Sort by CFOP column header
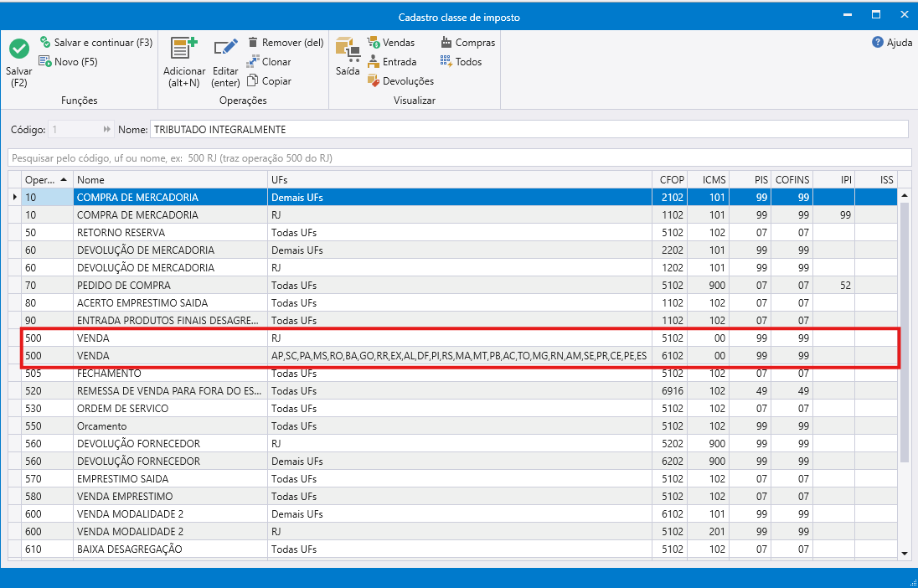Image resolution: width=918 pixels, height=588 pixels. coord(670,180)
